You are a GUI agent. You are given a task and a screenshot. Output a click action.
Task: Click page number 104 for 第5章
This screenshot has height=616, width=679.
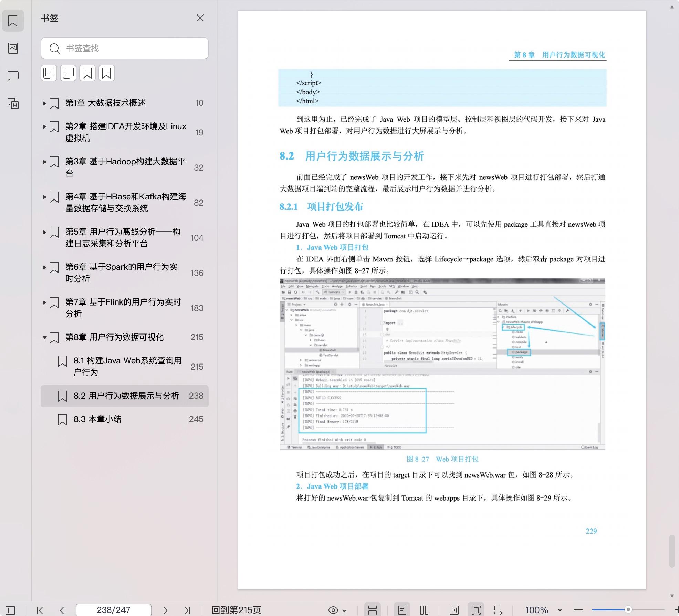[197, 238]
